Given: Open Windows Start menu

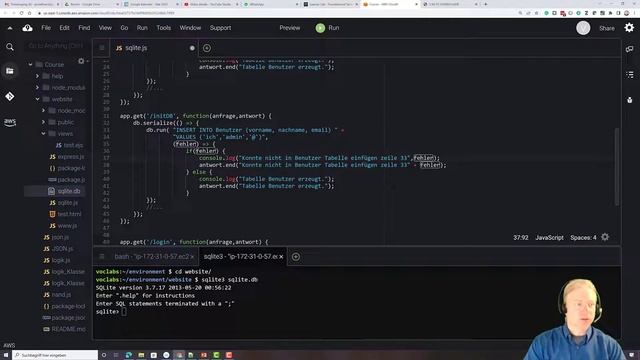Looking at the screenshot, I should pos(6,355).
